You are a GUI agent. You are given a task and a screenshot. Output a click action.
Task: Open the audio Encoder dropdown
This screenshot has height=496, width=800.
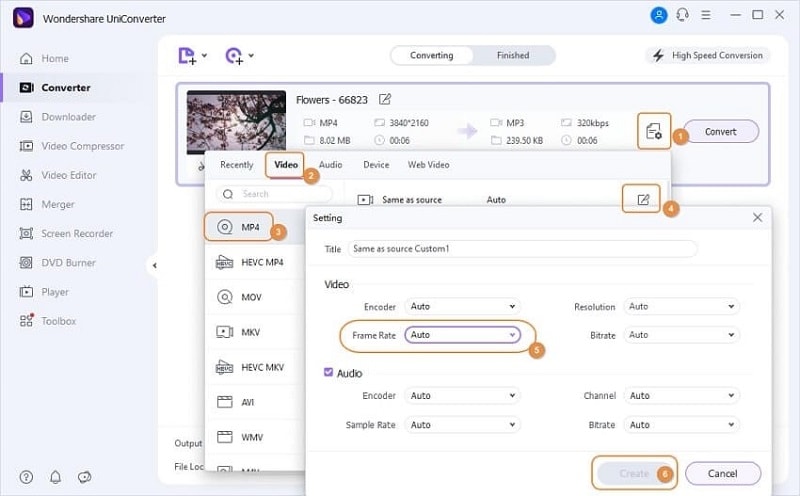[462, 395]
